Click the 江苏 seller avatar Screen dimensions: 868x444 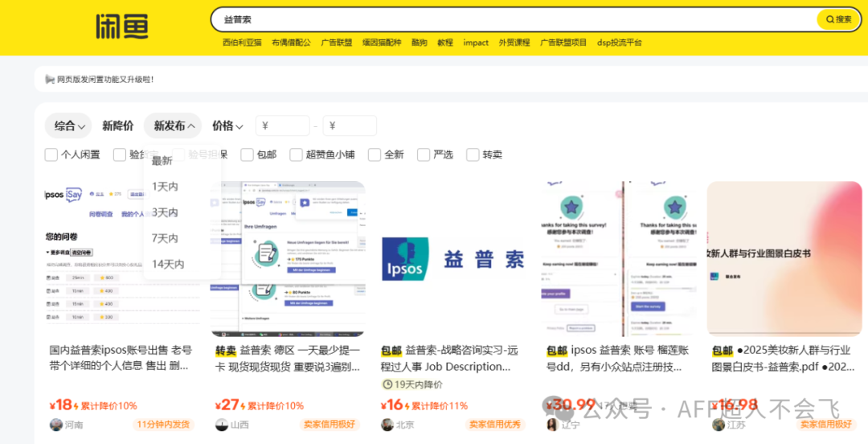719,425
